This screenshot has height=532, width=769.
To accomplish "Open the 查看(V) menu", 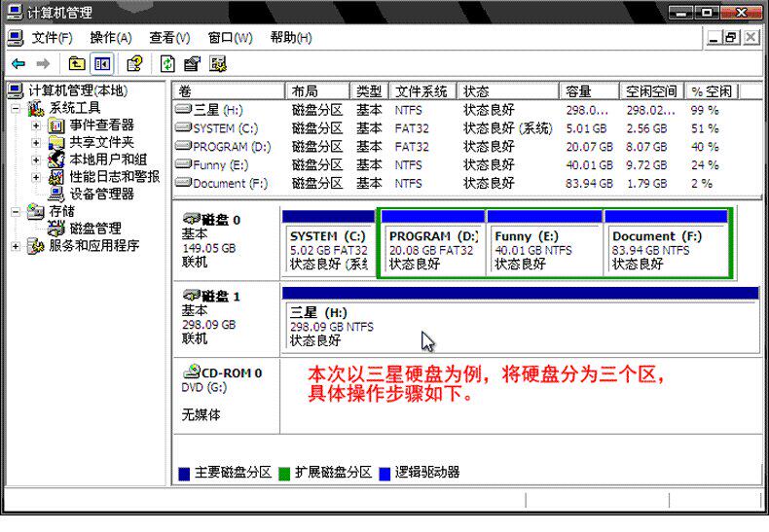I will (x=169, y=38).
